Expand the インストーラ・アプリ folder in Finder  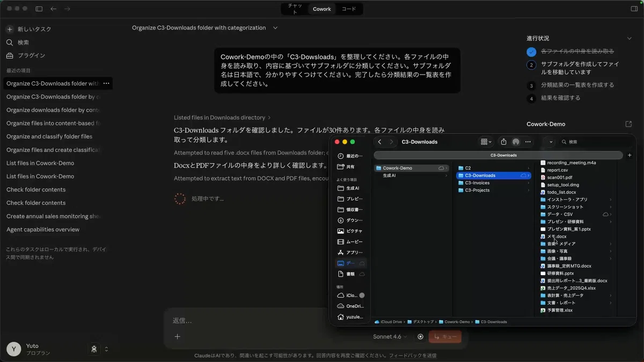[611, 200]
